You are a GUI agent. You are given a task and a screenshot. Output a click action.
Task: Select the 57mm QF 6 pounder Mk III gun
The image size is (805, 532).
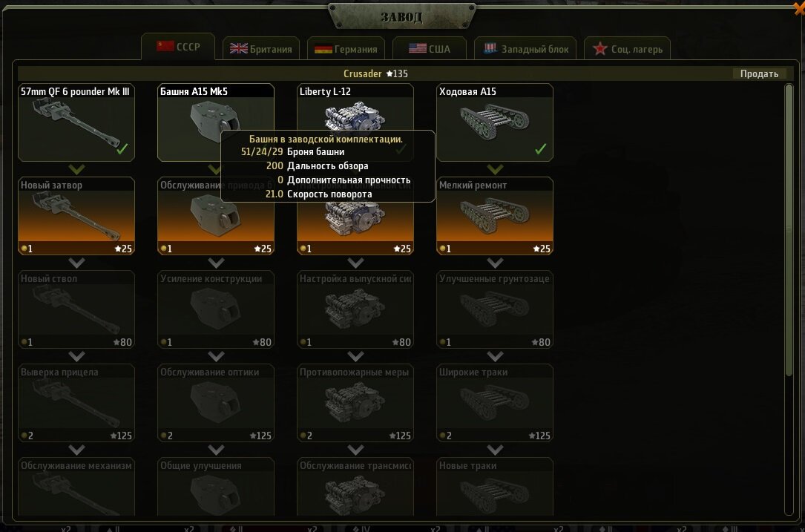point(76,122)
